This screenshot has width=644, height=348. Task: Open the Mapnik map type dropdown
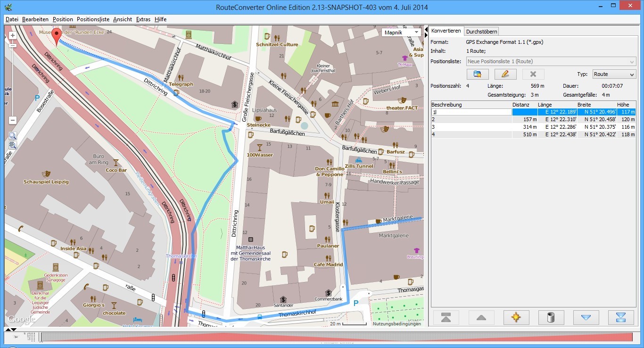click(401, 33)
